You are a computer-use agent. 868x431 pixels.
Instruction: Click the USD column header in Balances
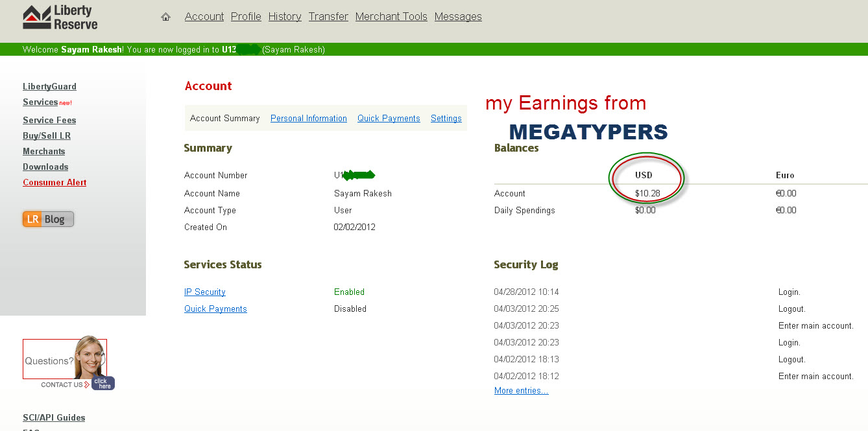tap(644, 175)
